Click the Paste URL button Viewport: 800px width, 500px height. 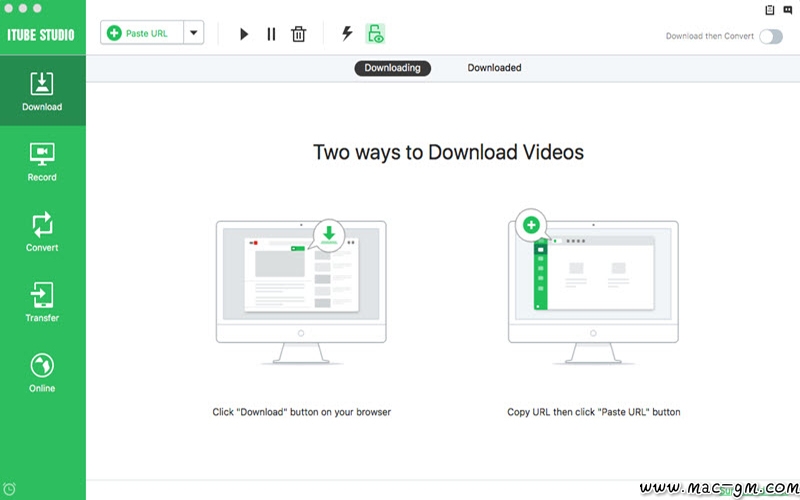[x=142, y=33]
